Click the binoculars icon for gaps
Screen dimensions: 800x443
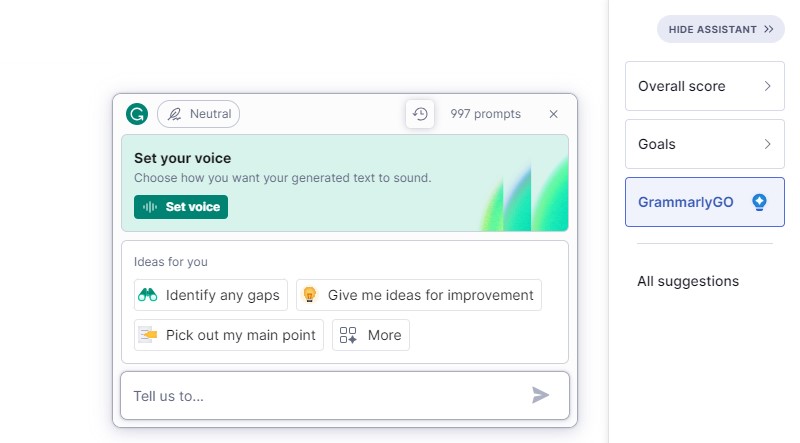(x=148, y=295)
